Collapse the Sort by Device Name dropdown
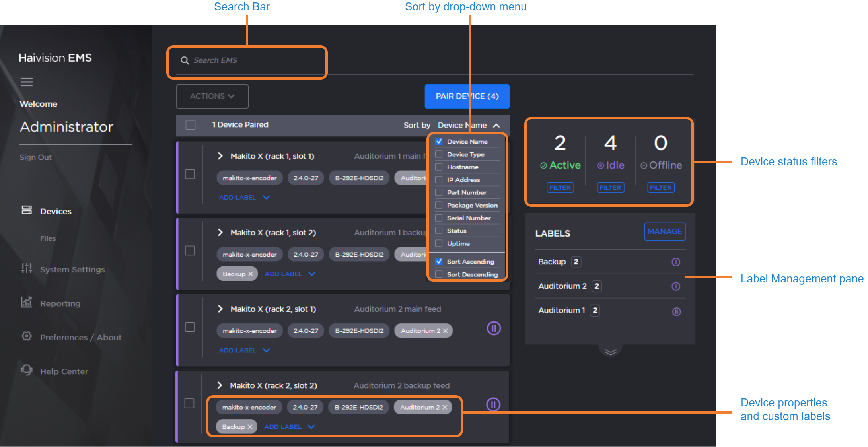The image size is (868, 447). pos(496,126)
